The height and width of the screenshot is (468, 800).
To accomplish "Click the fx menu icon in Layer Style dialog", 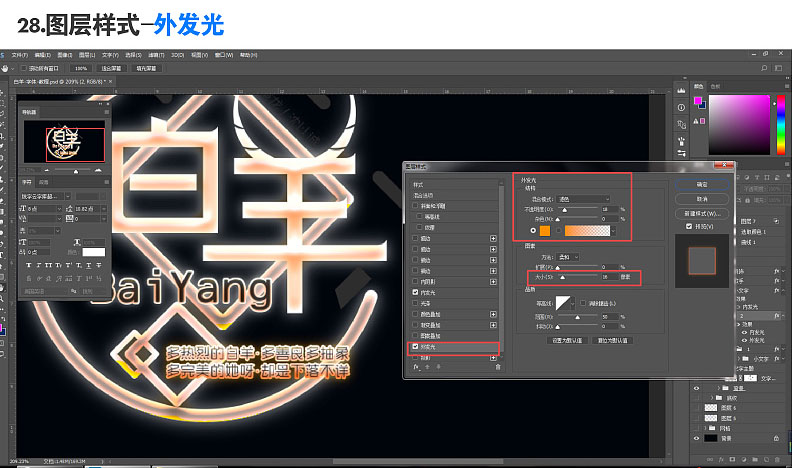I will pos(417,367).
